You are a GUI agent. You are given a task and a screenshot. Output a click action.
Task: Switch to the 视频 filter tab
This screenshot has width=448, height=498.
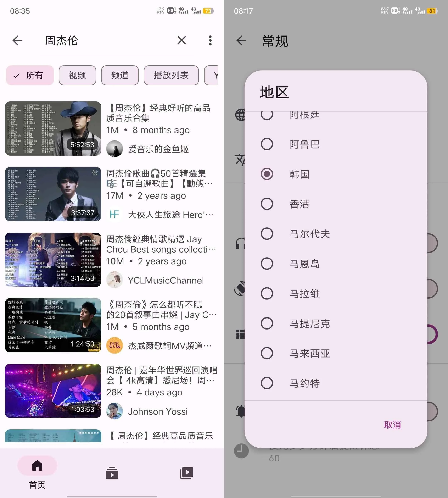point(77,76)
